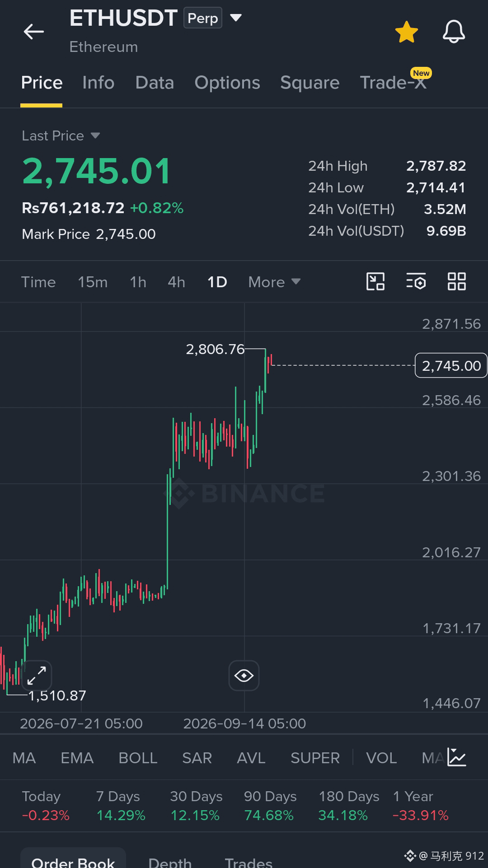This screenshot has height=868, width=488.
Task: Select the 15m timeframe
Action: tap(93, 282)
